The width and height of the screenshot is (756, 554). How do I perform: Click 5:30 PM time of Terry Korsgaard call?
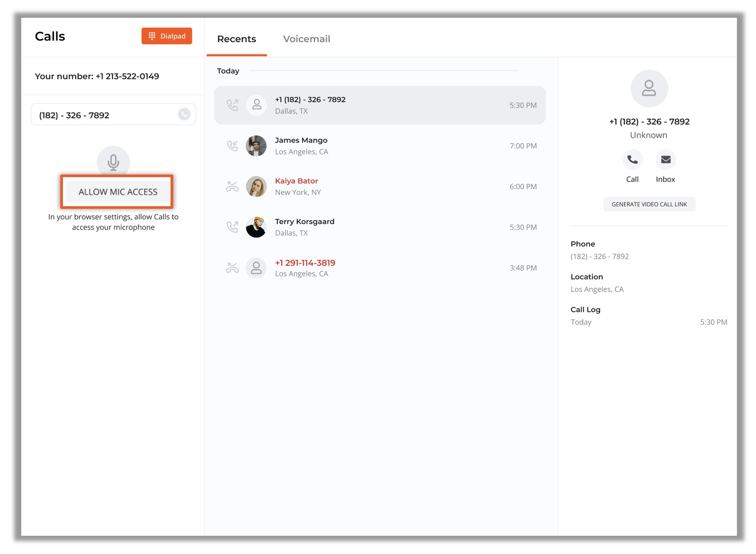point(523,227)
